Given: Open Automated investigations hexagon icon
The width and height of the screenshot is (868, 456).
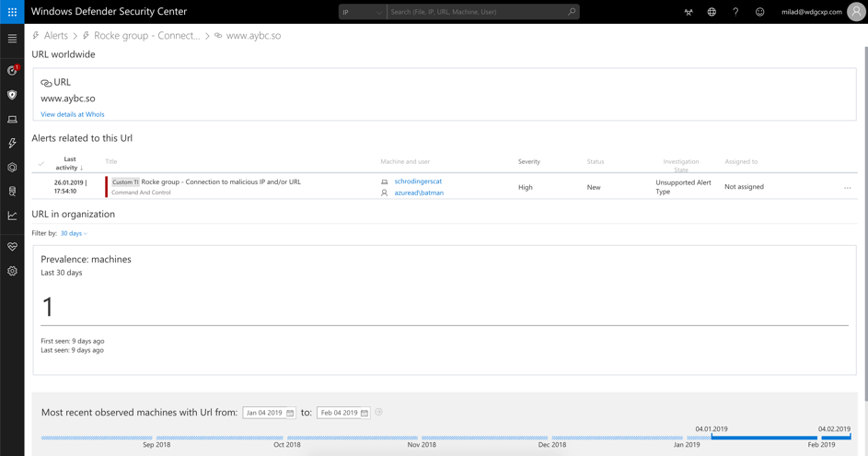Looking at the screenshot, I should click(x=12, y=168).
